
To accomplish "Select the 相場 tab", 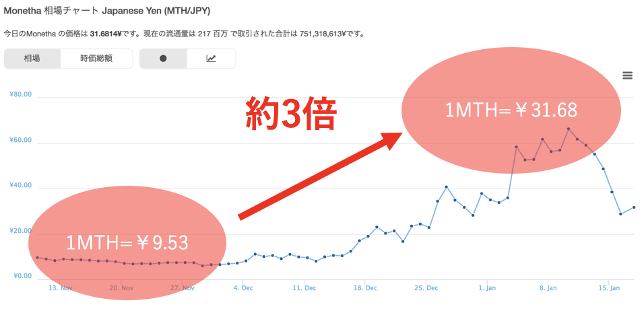I will [x=32, y=59].
